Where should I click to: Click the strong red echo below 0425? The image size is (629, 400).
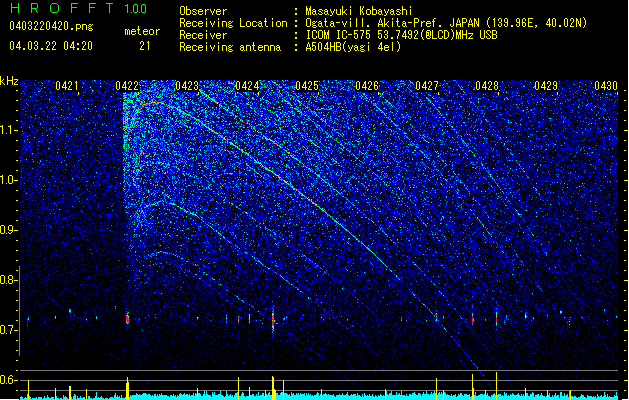point(273,319)
